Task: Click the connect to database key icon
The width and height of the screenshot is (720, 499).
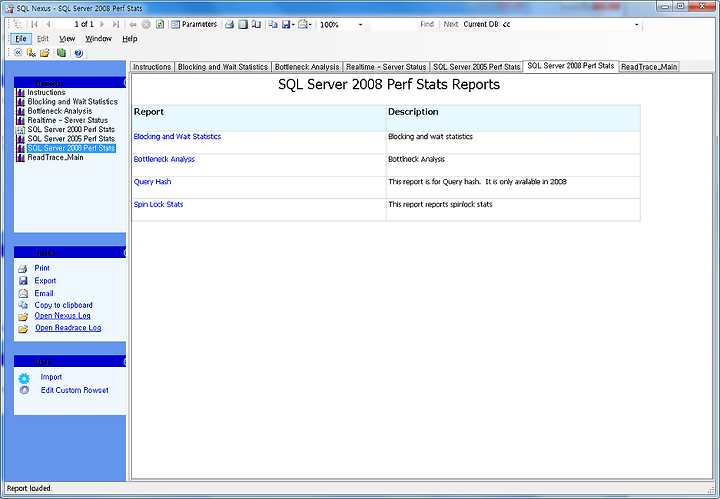Action: (31, 53)
